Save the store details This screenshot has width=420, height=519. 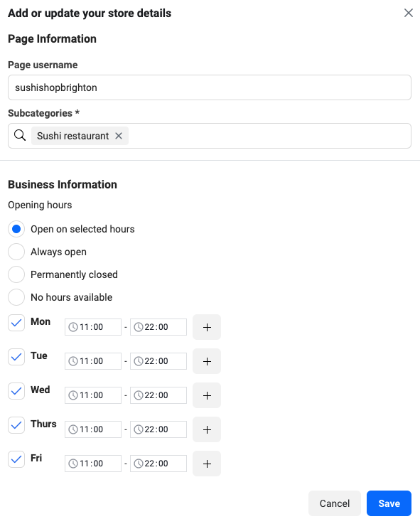389,503
